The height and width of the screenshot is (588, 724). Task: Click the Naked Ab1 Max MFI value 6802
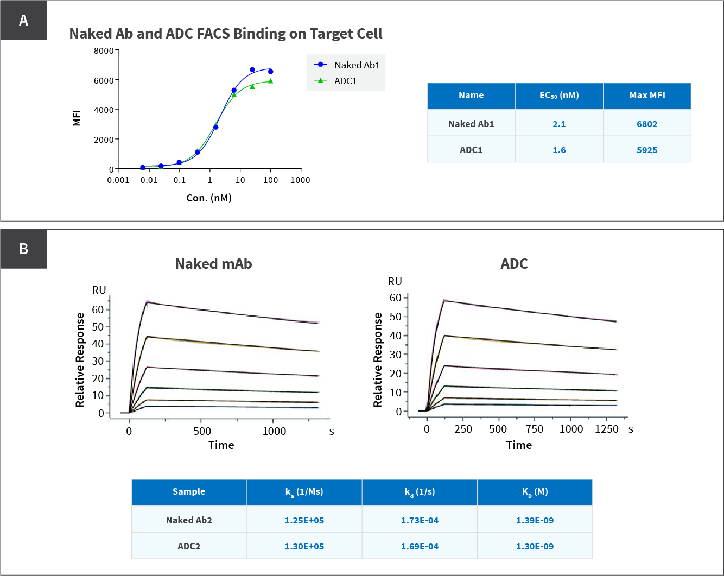(647, 124)
